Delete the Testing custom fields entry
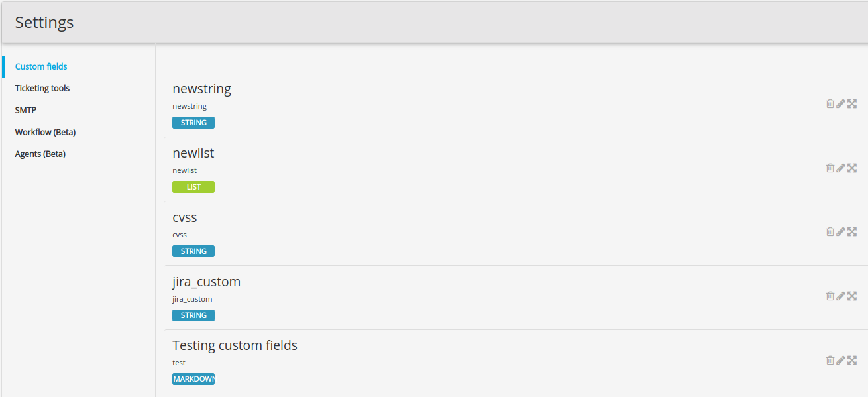 (x=830, y=360)
